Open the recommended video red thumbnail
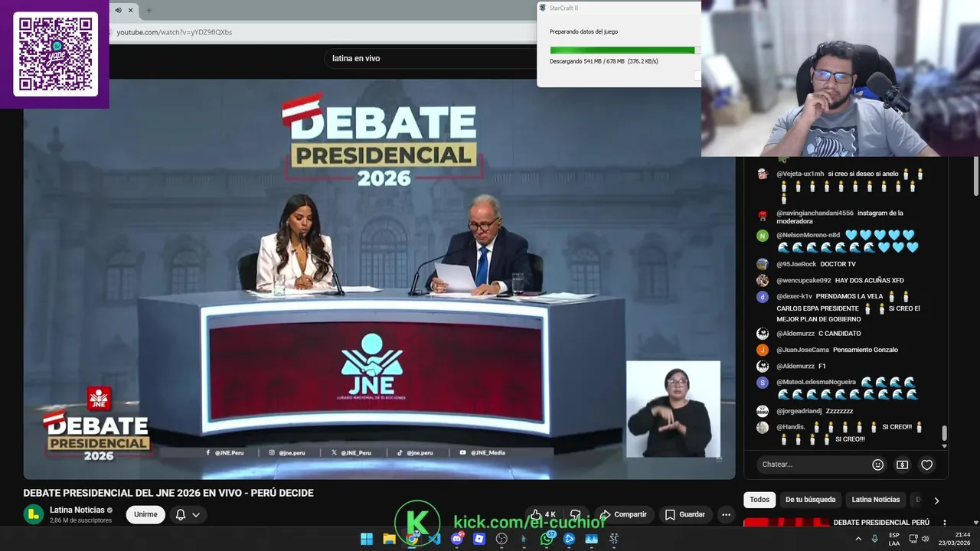The width and height of the screenshot is (980, 551). click(786, 523)
